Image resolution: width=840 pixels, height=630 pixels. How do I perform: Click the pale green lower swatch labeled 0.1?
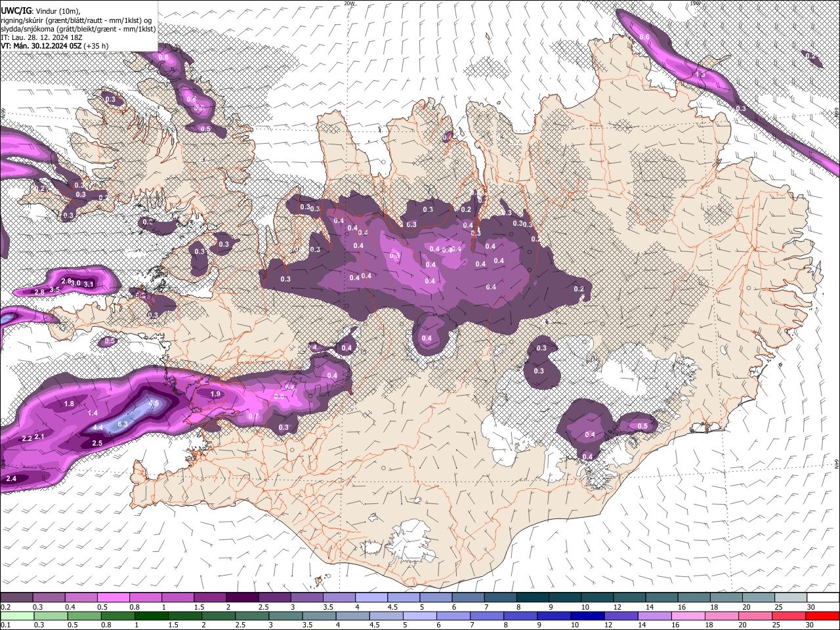click(17, 616)
